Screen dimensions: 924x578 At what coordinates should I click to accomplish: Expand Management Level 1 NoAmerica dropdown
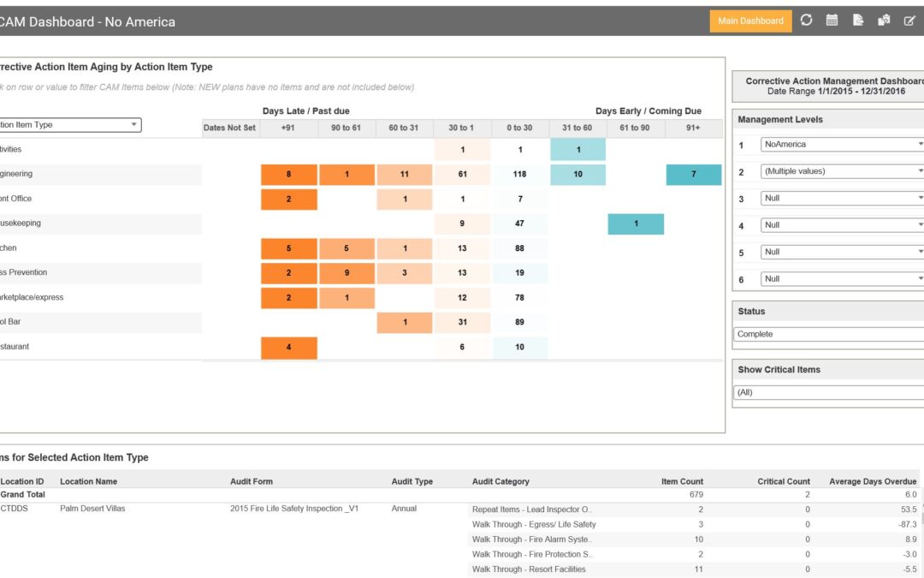(x=842, y=145)
